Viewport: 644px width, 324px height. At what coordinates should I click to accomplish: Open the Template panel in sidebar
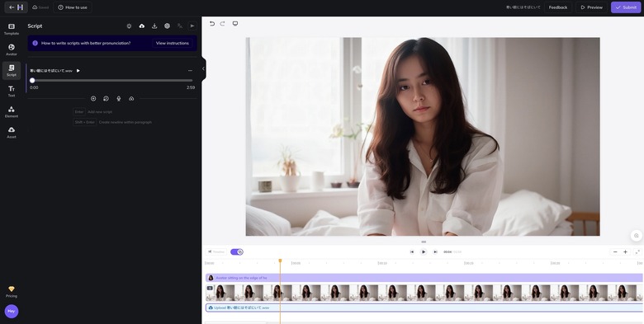coord(12,29)
